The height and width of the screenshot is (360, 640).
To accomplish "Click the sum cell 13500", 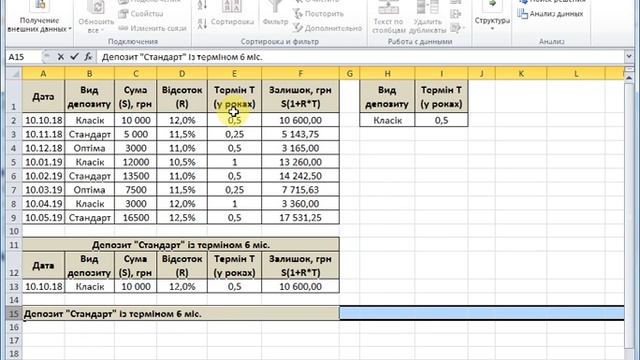I will click(136, 176).
